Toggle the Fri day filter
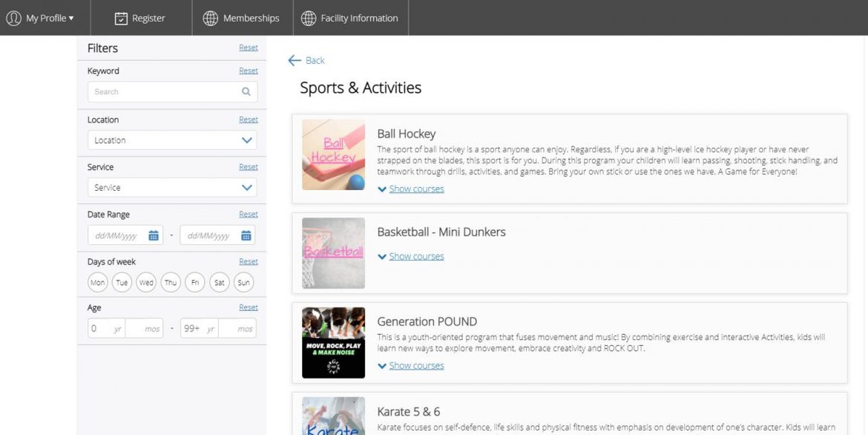Image resolution: width=868 pixels, height=435 pixels. click(x=194, y=283)
